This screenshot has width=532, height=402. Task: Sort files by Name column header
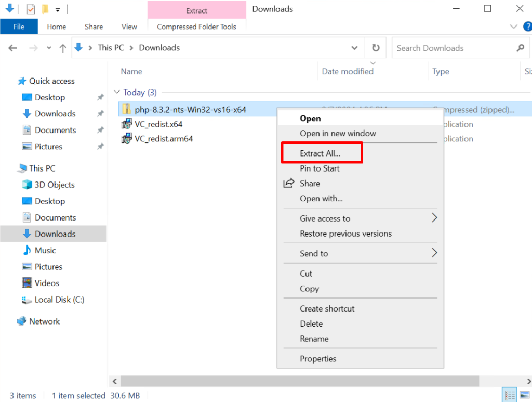pos(131,72)
